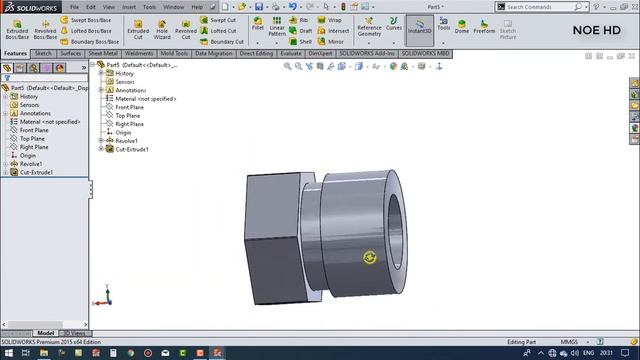The image size is (640, 360).
Task: Open the File menu
Action: 74,7
